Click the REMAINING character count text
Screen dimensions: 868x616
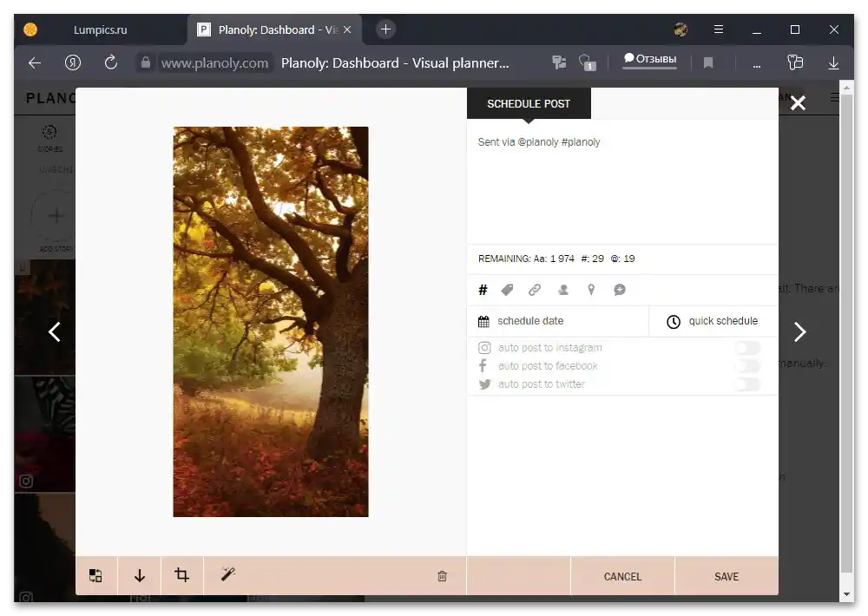[x=556, y=259]
